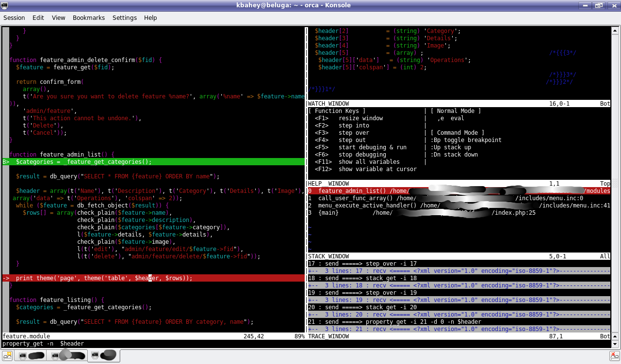Click ':Bp toggle breakpoint' help text
Screen dimensions: 621x364
[466, 140]
